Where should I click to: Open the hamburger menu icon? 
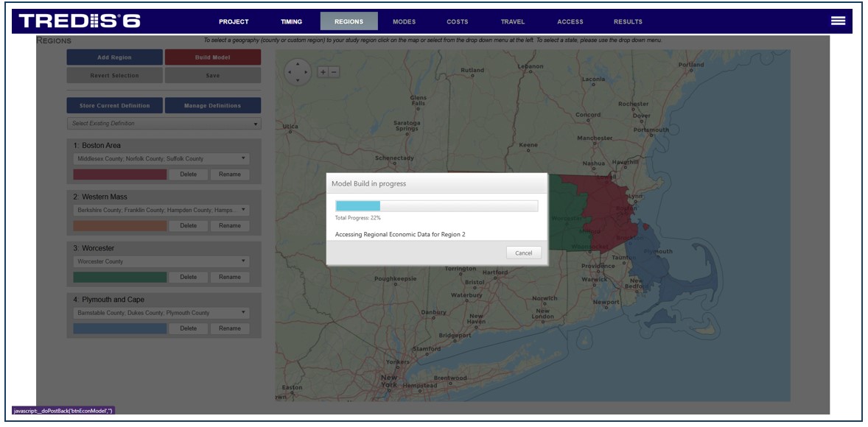(838, 21)
